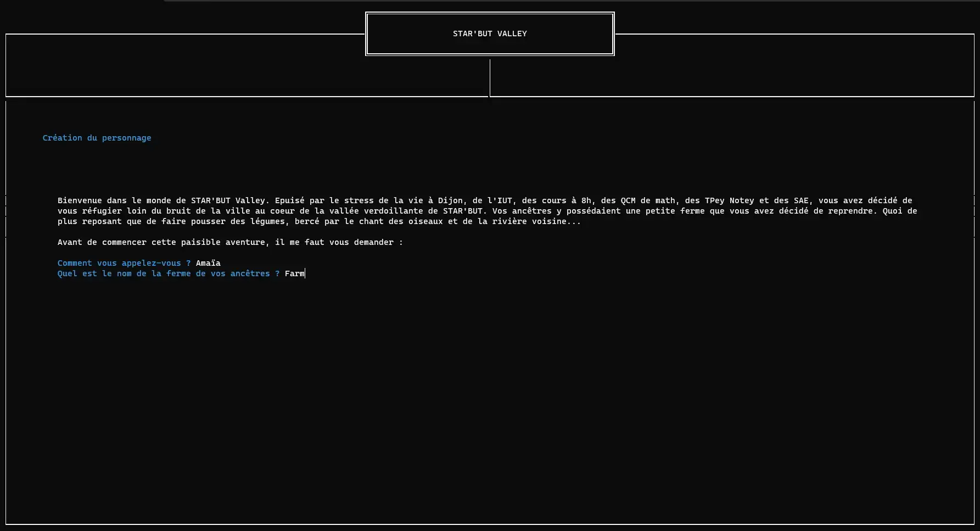Click the word "SAE" in the welcome text
Image resolution: width=980 pixels, height=531 pixels.
click(801, 200)
